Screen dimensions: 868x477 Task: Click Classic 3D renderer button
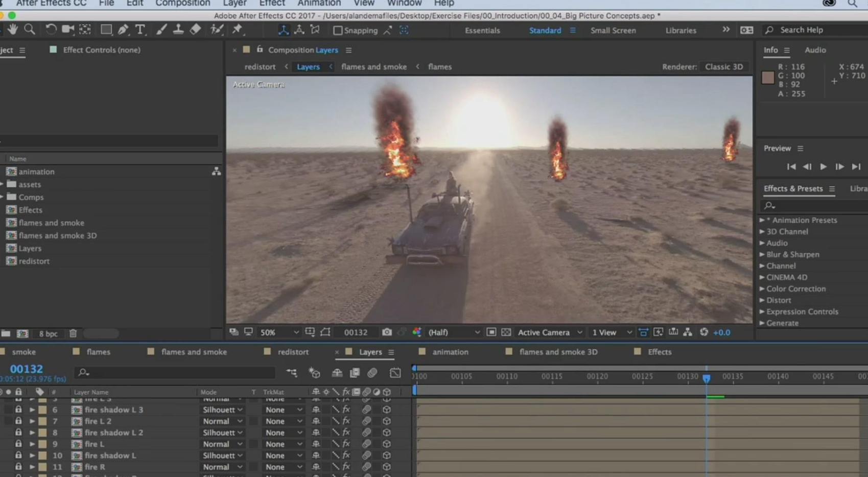tap(723, 66)
